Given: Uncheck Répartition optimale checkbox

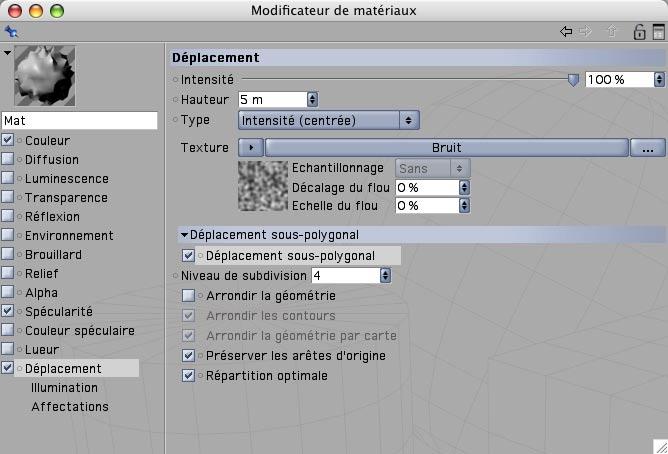Looking at the screenshot, I should click(188, 376).
